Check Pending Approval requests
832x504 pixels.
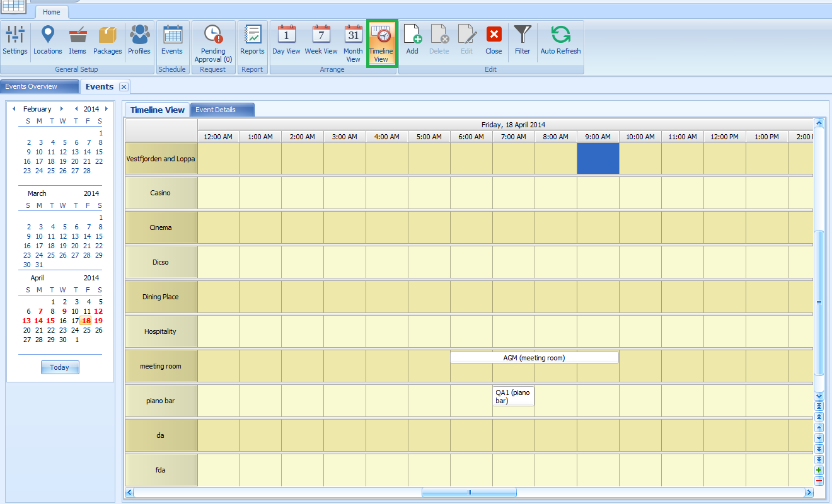(x=213, y=40)
